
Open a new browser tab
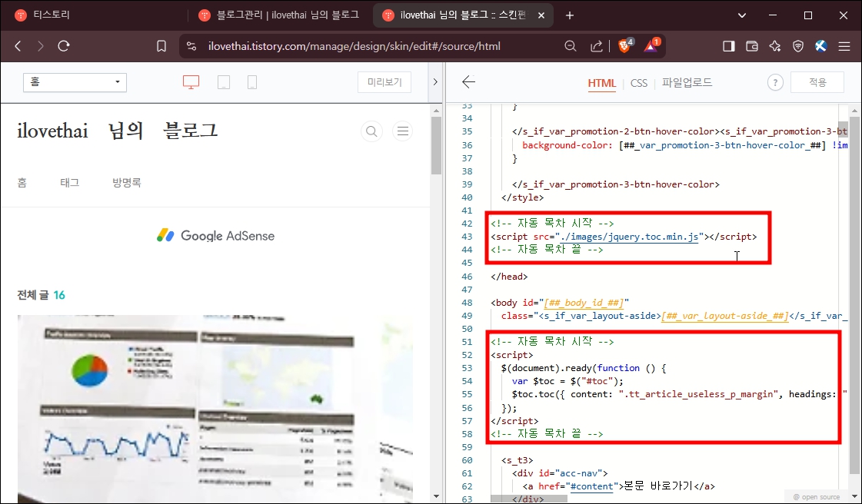tap(570, 15)
